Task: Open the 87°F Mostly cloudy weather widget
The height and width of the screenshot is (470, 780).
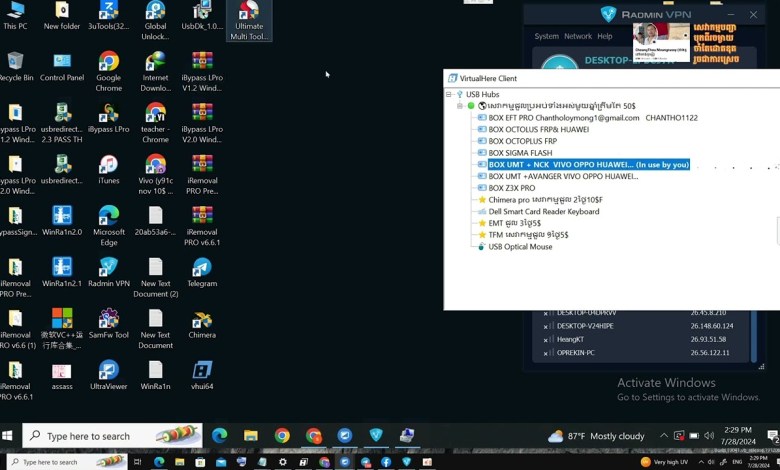Action: point(596,436)
